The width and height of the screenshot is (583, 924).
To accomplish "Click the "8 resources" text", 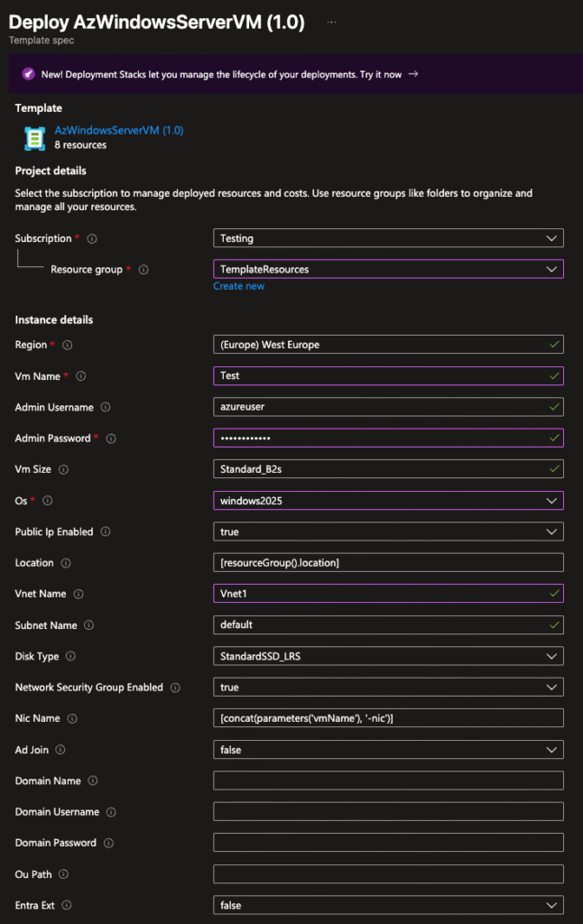I will (80, 145).
